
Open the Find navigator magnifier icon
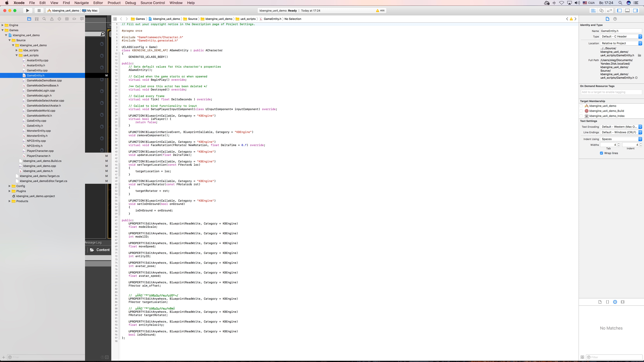point(44,19)
